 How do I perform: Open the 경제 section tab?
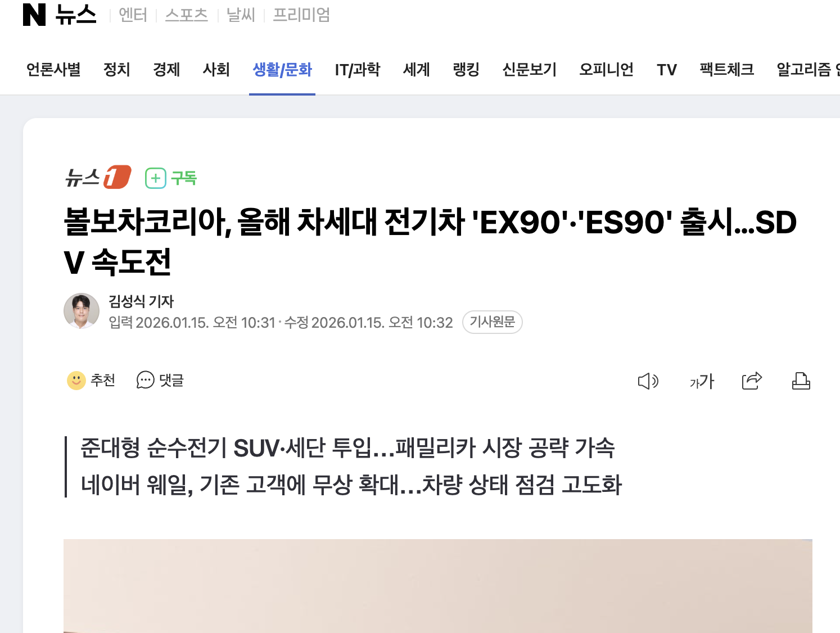(166, 70)
